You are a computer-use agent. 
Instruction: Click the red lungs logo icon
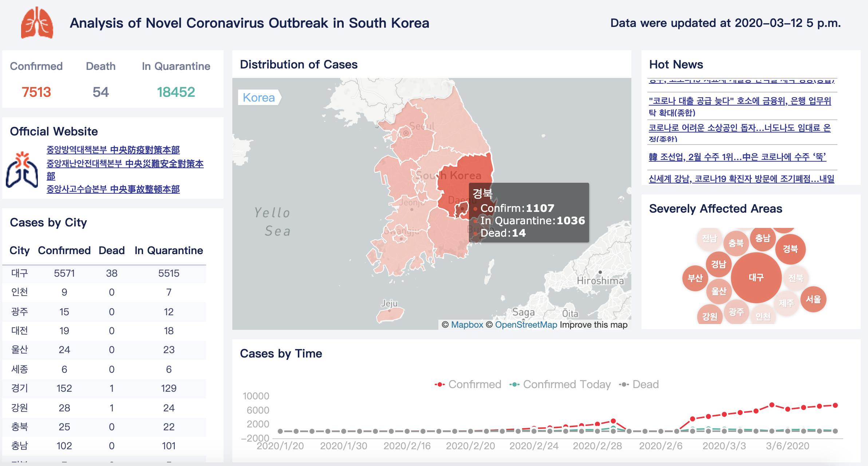[37, 23]
